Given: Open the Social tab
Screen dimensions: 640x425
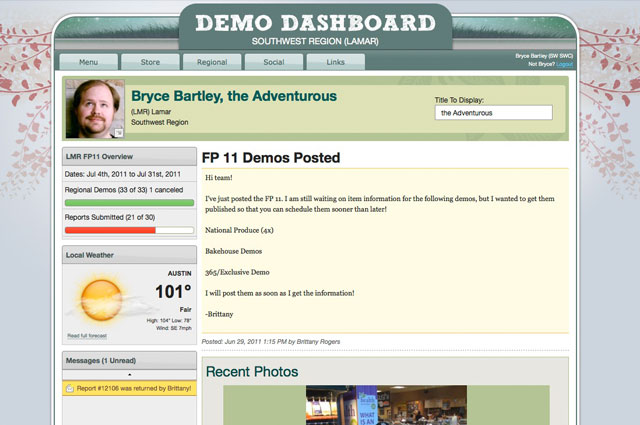Looking at the screenshot, I should [273, 62].
